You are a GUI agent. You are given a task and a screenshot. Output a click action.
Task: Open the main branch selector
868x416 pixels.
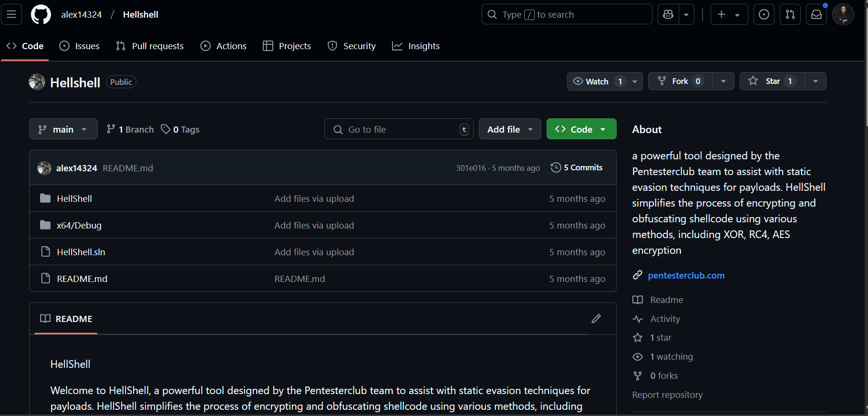pos(63,129)
